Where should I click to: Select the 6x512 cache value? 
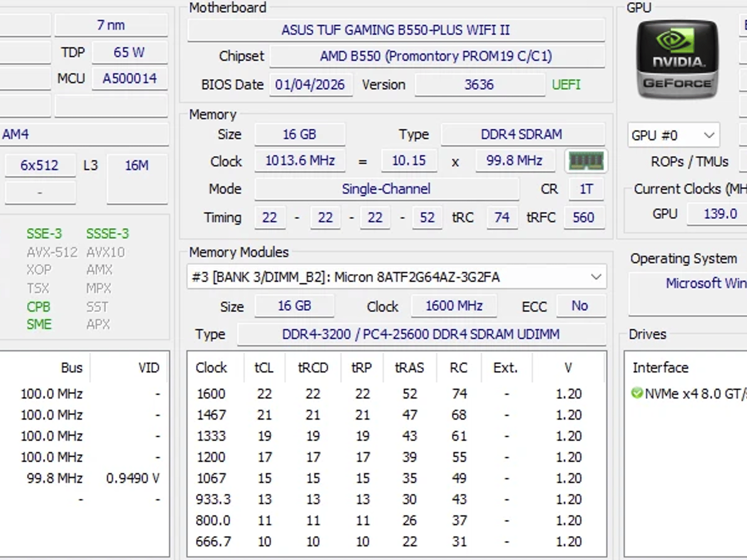point(40,165)
